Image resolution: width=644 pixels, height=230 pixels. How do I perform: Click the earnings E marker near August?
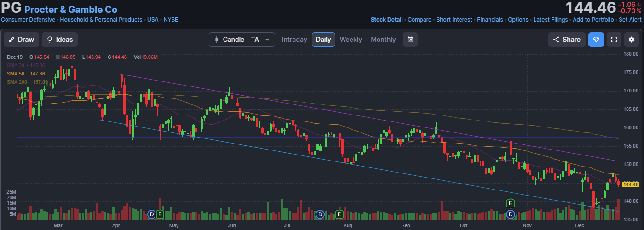pos(339,214)
